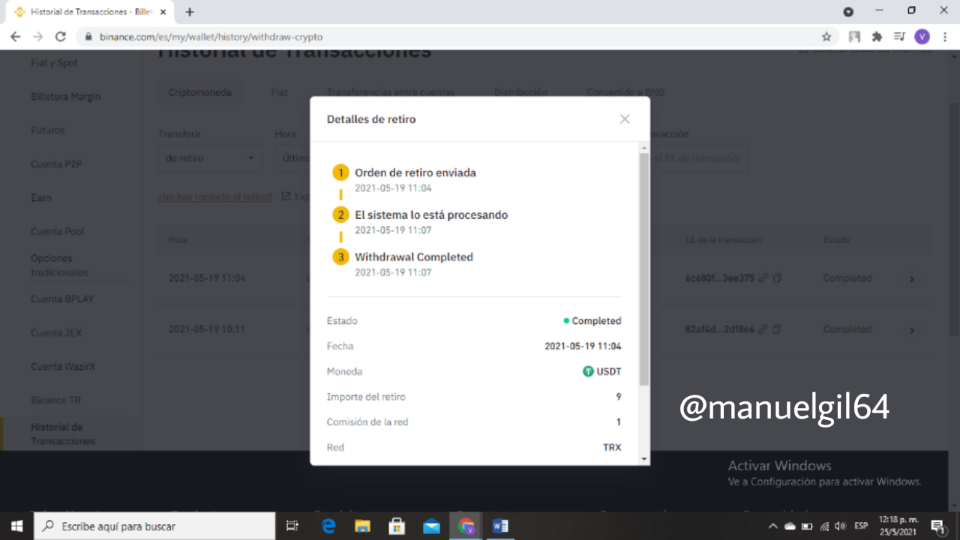
Task: Expand details of the 10:11 Completed row
Action: click(x=912, y=331)
